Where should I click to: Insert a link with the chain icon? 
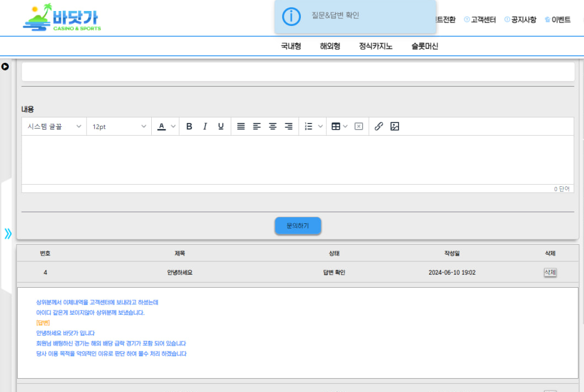click(379, 126)
